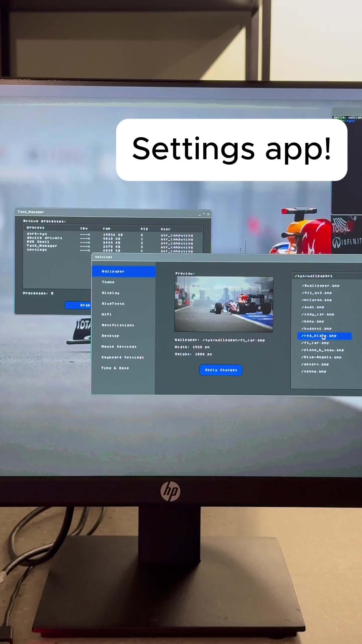Click the Processes: 5 count label
The height and width of the screenshot is (644, 362).
coord(38,293)
